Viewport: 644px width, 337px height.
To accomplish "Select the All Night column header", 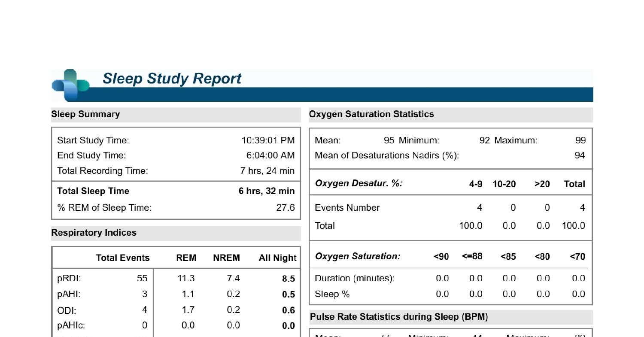I will pos(278,258).
